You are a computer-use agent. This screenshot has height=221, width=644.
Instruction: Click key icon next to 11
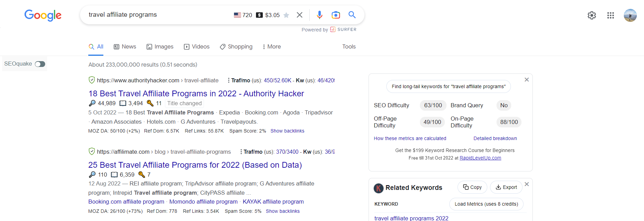click(x=150, y=103)
